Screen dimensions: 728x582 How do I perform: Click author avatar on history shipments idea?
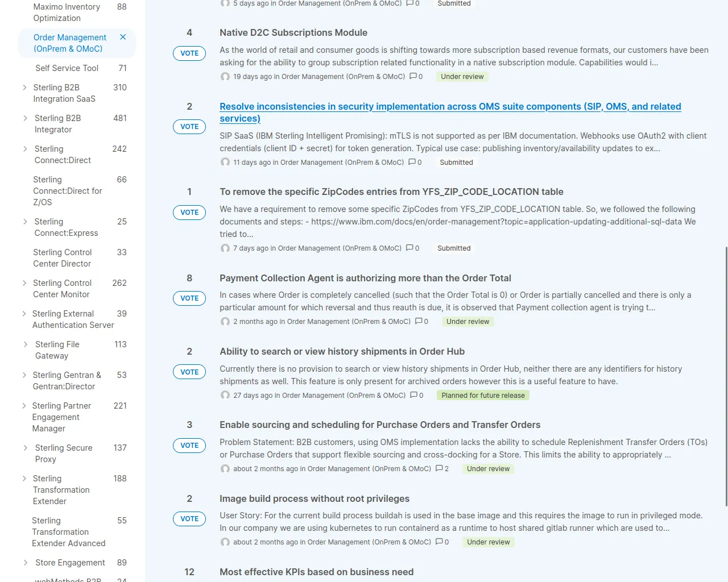(225, 396)
